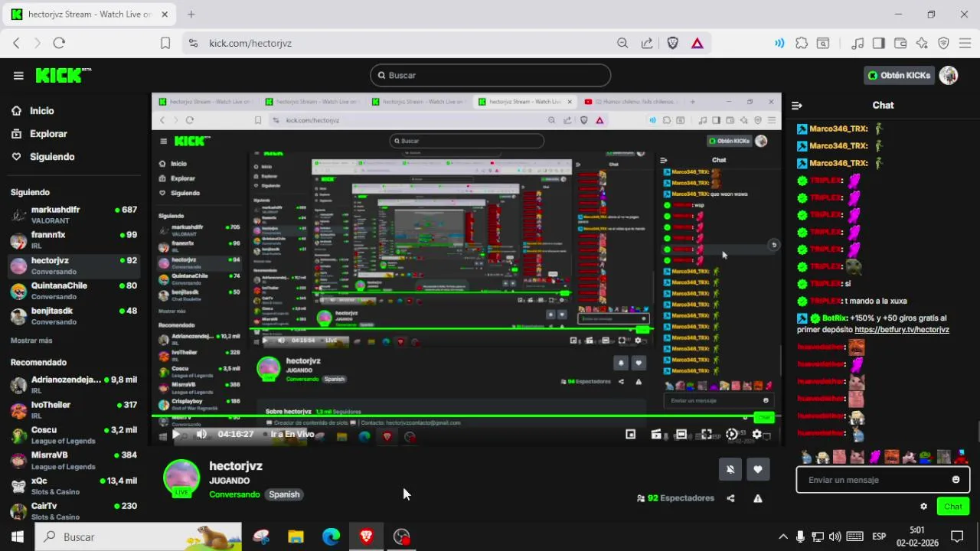980x551 pixels.
Task: Launch OBS Studio from the taskbar
Action: [x=401, y=536]
